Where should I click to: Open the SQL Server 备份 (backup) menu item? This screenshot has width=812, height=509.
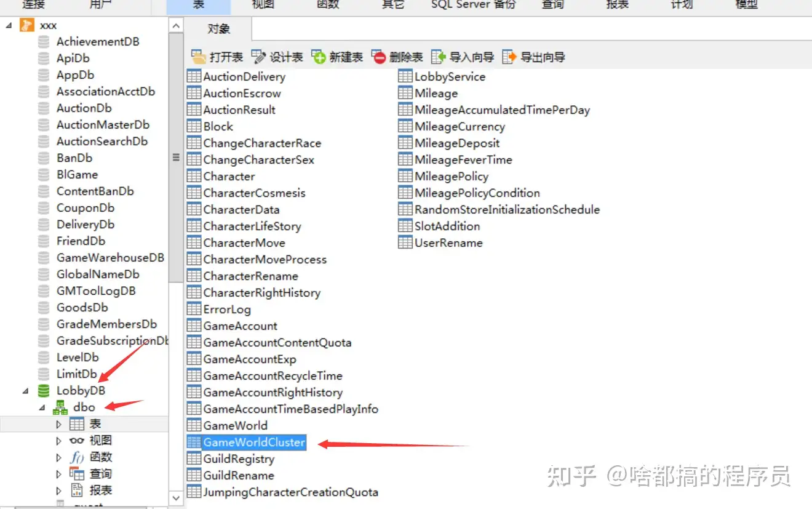pos(474,4)
